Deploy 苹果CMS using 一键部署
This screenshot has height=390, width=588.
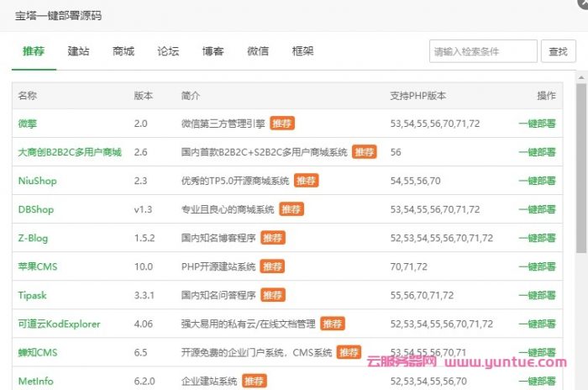pyautogui.click(x=537, y=266)
